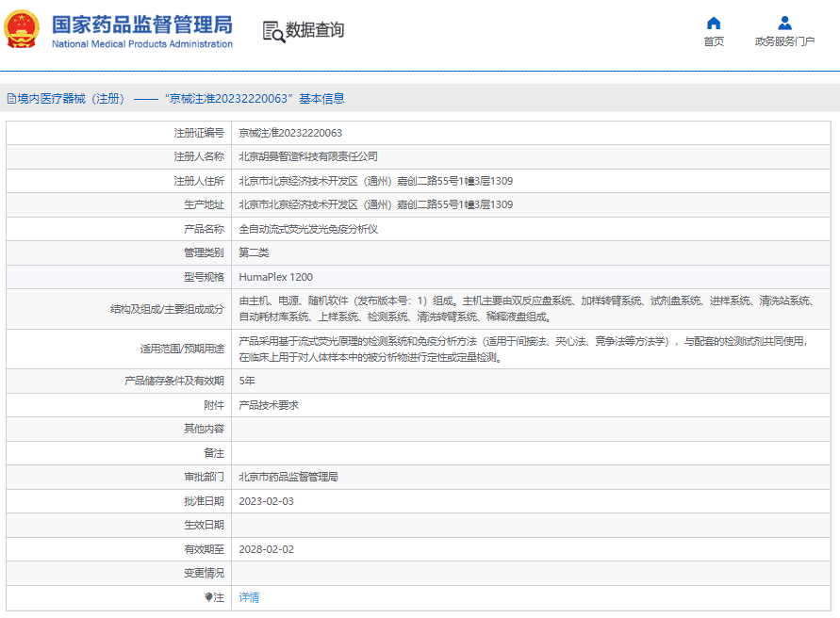Open 政务服务门户 text label
840x618 pixels.
pos(784,41)
